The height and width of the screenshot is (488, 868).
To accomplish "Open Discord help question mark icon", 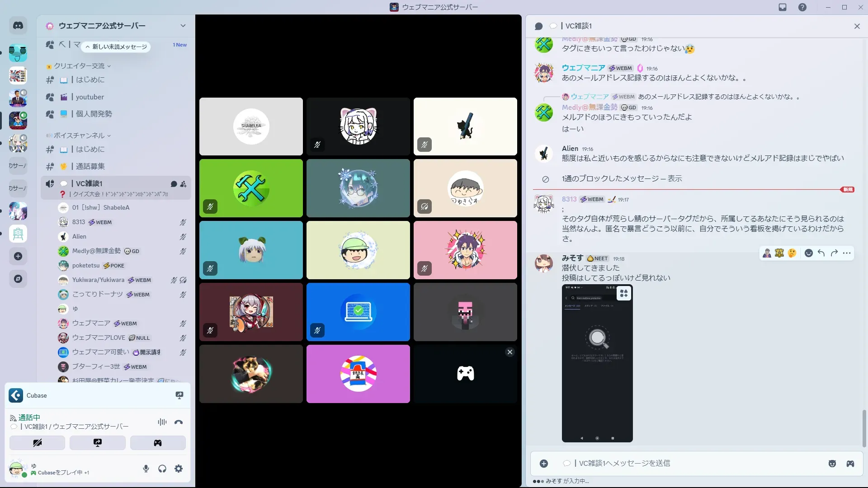I will (802, 7).
